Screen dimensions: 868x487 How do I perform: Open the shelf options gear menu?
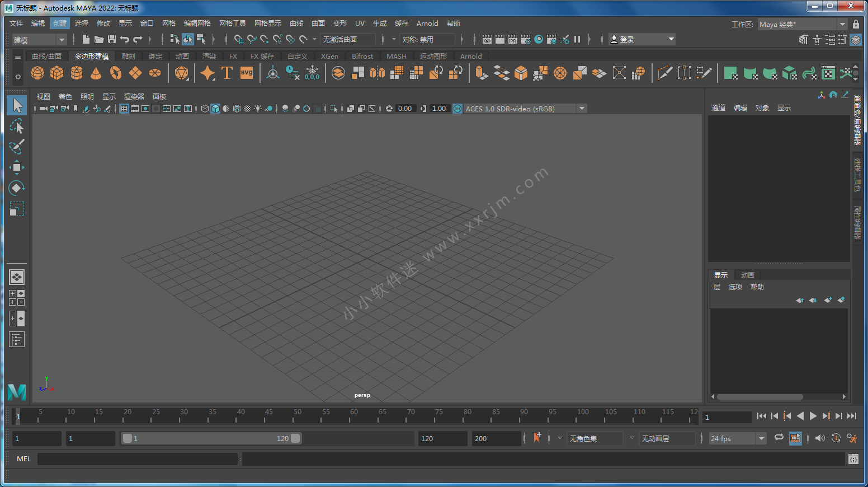18,77
